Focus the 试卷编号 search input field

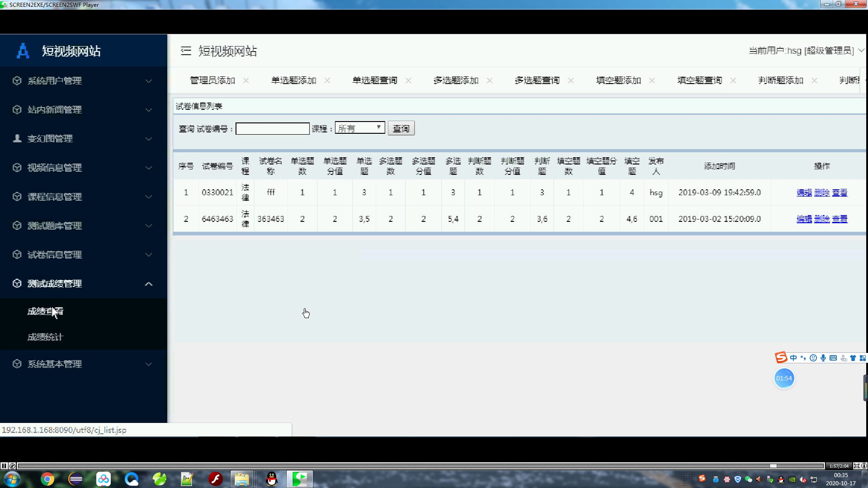point(273,129)
